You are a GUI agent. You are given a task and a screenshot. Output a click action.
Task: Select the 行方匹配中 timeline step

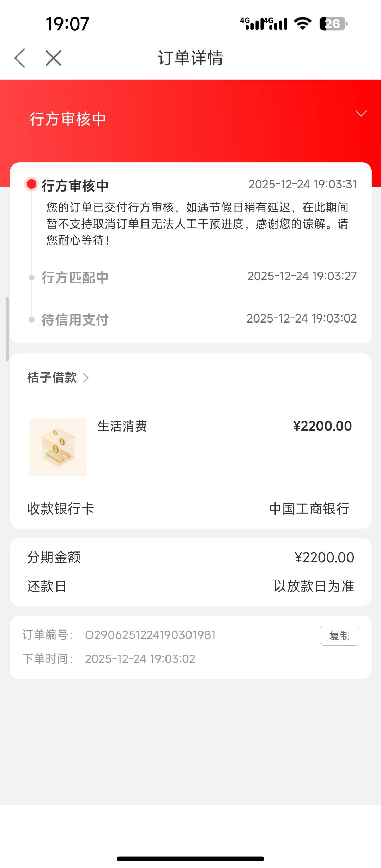pos(75,277)
